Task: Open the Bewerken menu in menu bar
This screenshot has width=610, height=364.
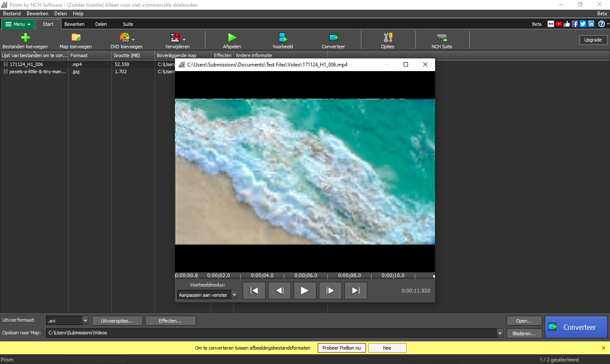Action: [37, 14]
